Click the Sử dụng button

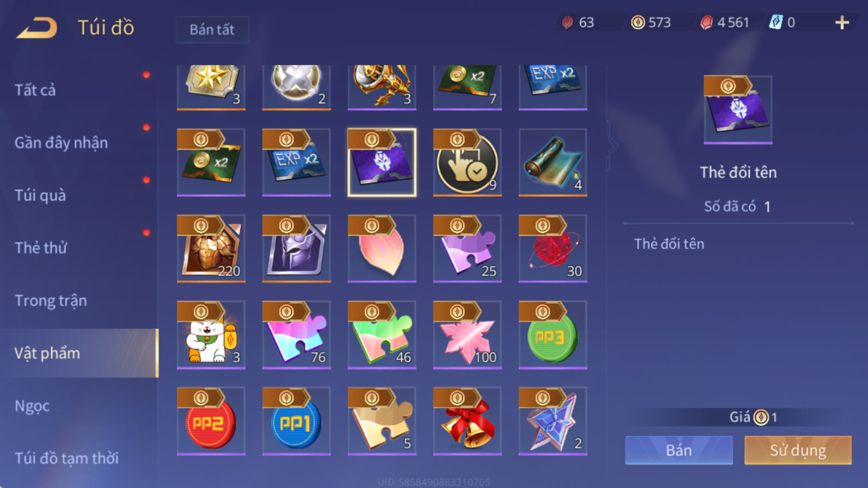(798, 450)
